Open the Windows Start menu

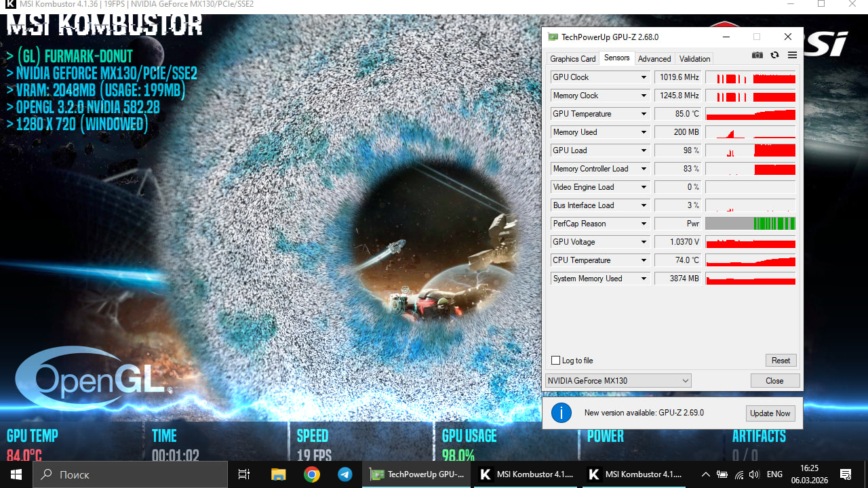[x=16, y=474]
